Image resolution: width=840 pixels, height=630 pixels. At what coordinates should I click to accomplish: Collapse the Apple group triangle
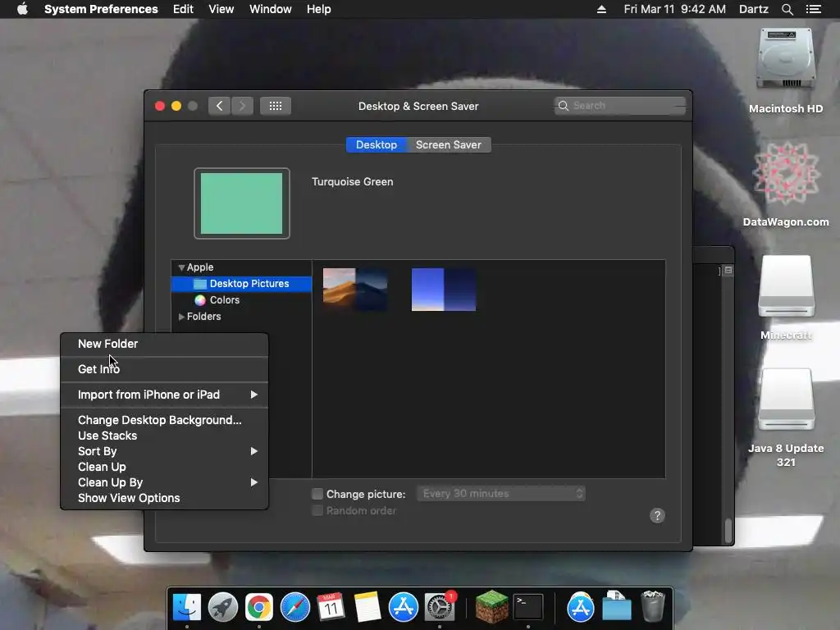181,267
